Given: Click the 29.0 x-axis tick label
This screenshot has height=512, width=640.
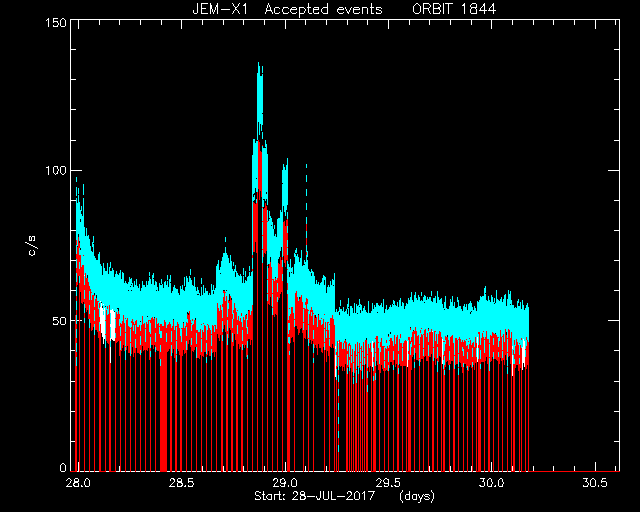Looking at the screenshot, I should [284, 483].
